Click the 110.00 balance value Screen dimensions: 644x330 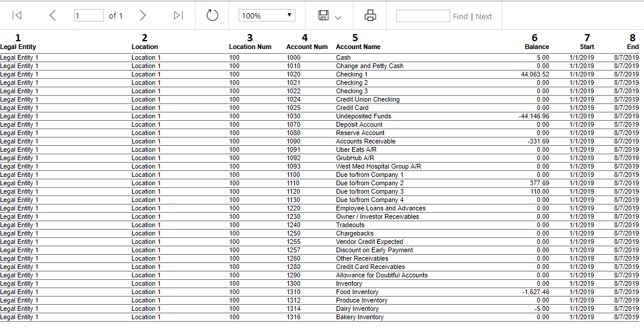pyautogui.click(x=540, y=191)
